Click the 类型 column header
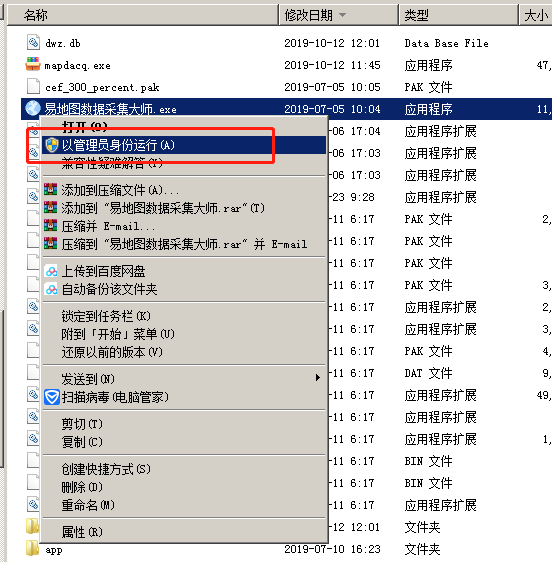Viewport: 552px width, 562px height. pyautogui.click(x=458, y=15)
